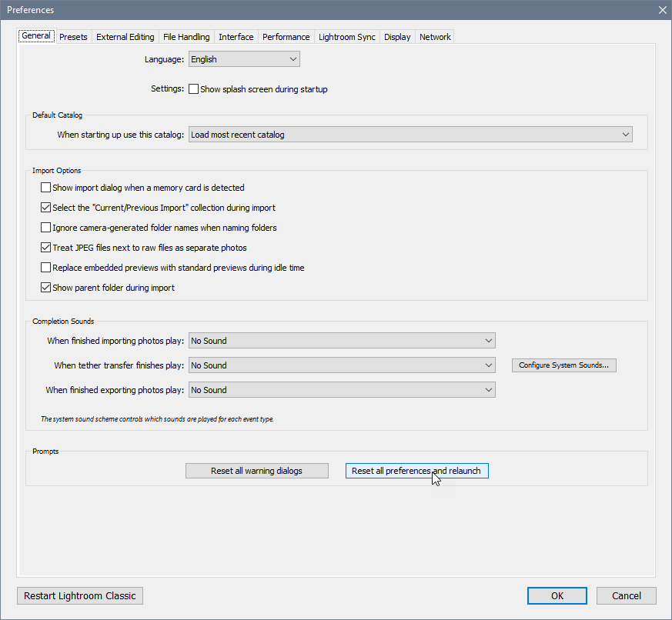Open the finished exporting photos sound dropdown
The image size is (672, 620).
pos(342,390)
